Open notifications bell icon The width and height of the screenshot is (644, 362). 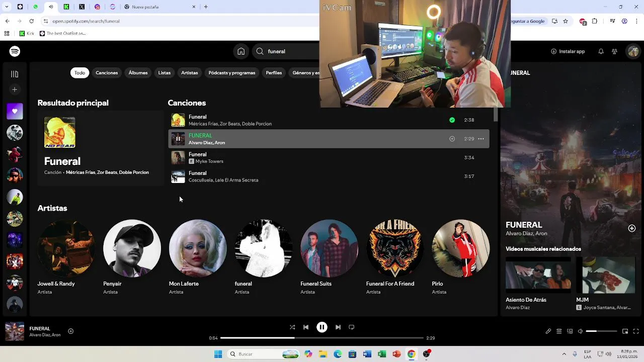click(x=601, y=51)
